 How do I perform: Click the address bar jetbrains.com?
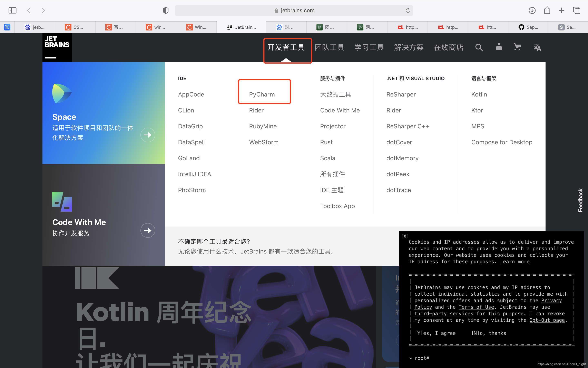click(x=294, y=10)
